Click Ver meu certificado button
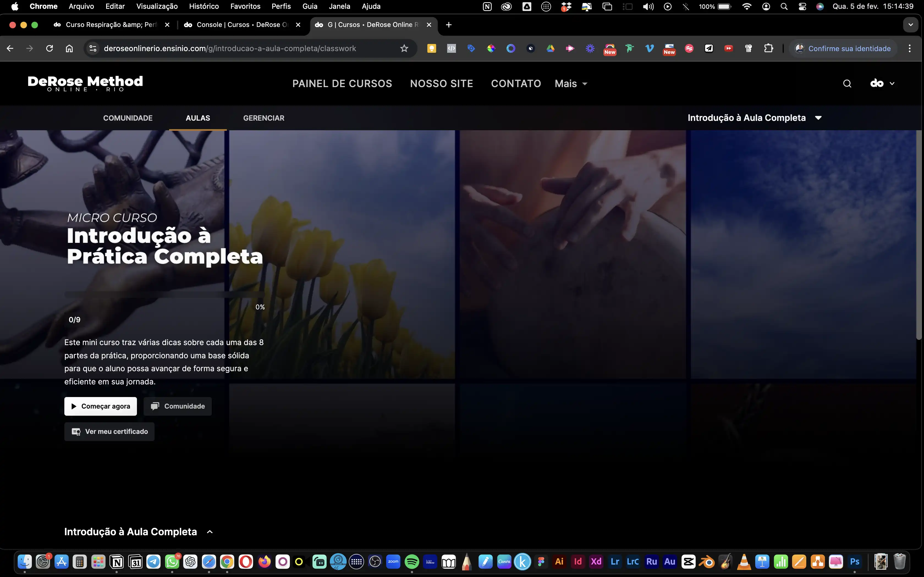Viewport: 924px width, 577px height. [x=109, y=431]
